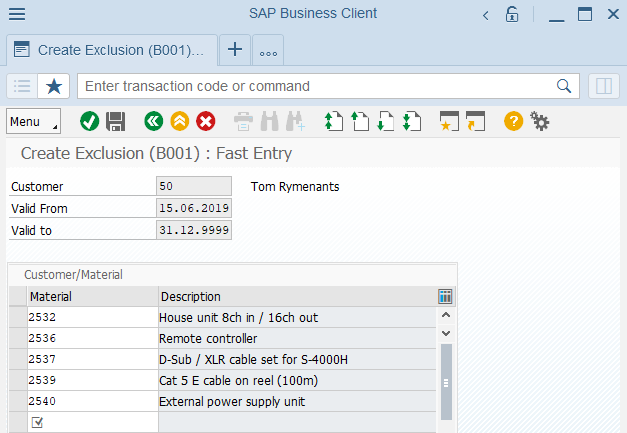The width and height of the screenshot is (627, 433).
Task: Click material cell 2539
Action: pyautogui.click(x=93, y=380)
